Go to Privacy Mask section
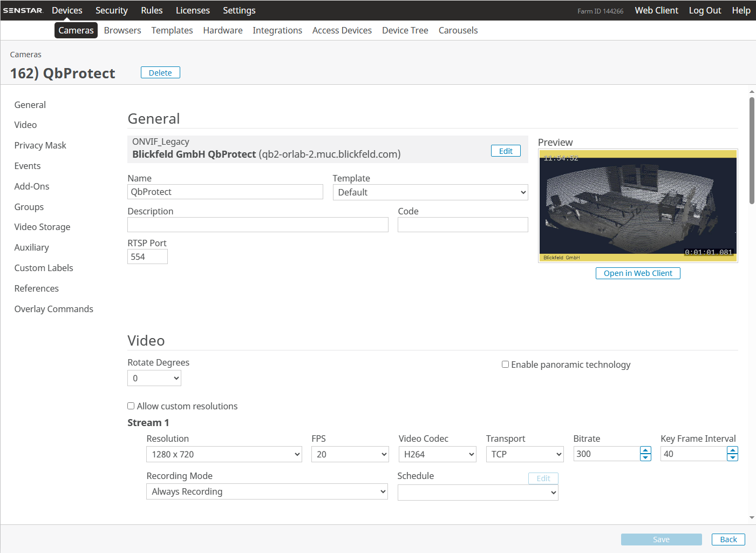The height and width of the screenshot is (553, 756). click(40, 145)
